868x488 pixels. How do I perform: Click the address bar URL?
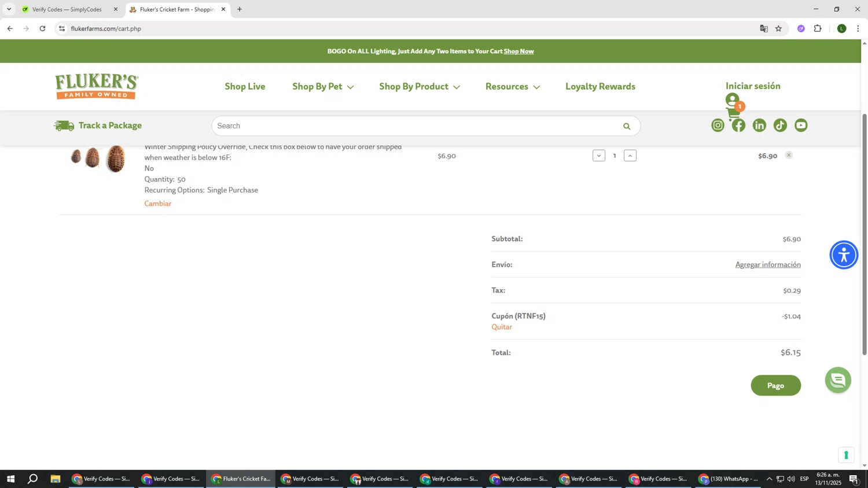[106, 28]
